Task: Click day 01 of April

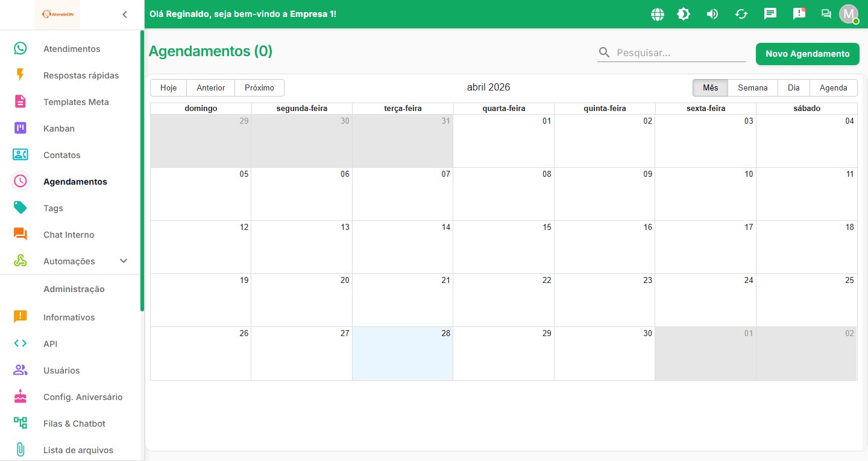Action: (x=503, y=141)
